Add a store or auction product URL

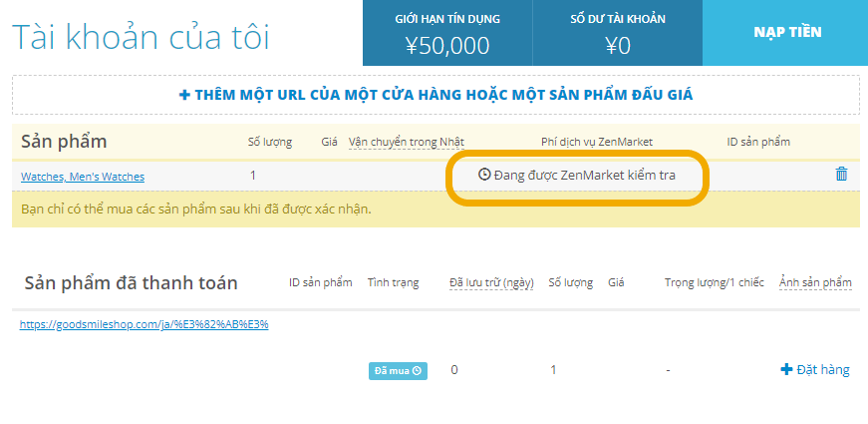[x=436, y=95]
